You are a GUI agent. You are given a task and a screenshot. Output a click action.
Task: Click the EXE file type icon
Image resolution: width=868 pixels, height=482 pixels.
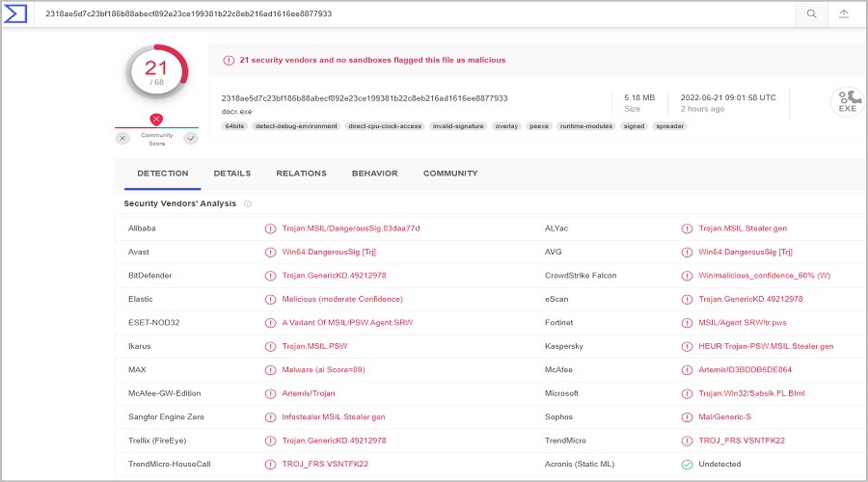pos(847,101)
